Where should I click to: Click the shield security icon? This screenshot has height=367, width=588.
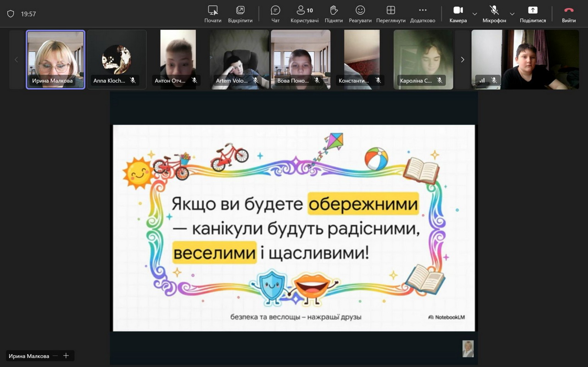click(11, 14)
